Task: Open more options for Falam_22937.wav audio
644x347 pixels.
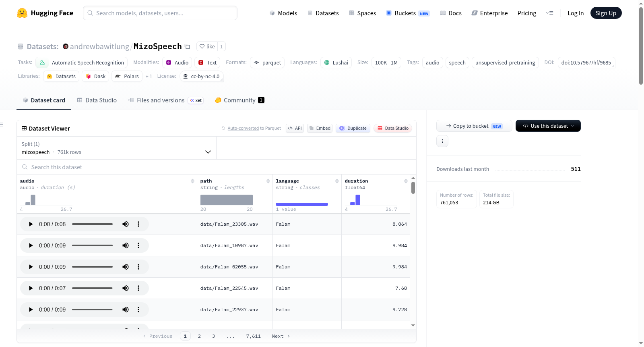Action: pos(138,310)
